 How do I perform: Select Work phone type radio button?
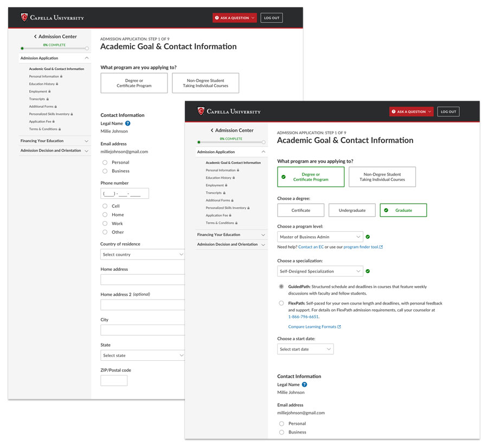(105, 224)
